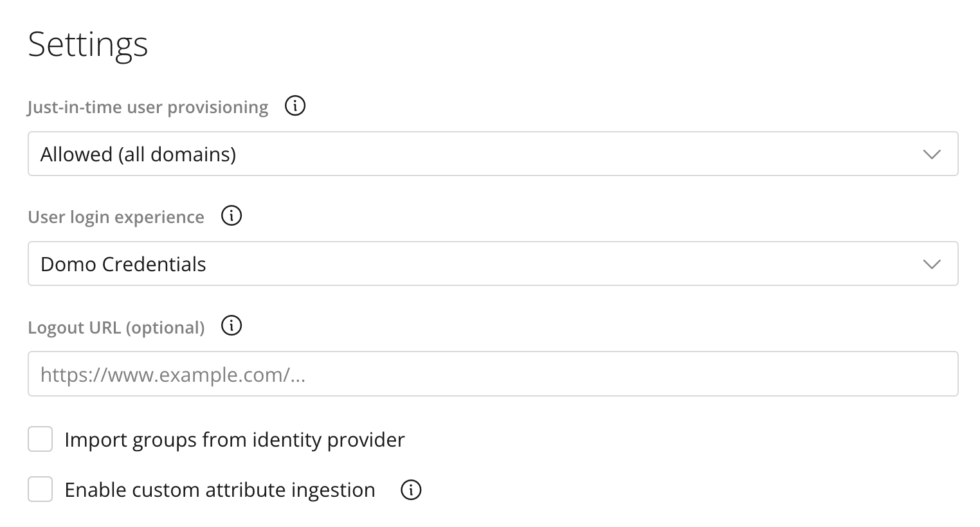This screenshot has width=980, height=527.
Task: Click the https://www.example.com placeholder text
Action: click(172, 374)
